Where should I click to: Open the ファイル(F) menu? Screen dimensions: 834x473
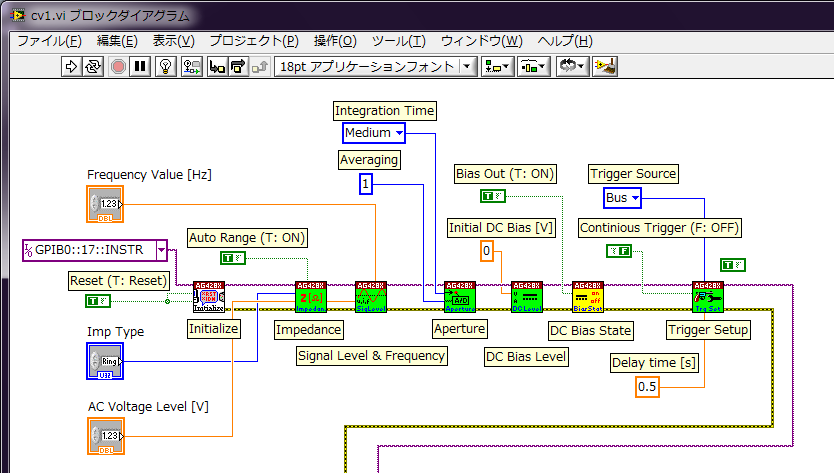point(49,41)
